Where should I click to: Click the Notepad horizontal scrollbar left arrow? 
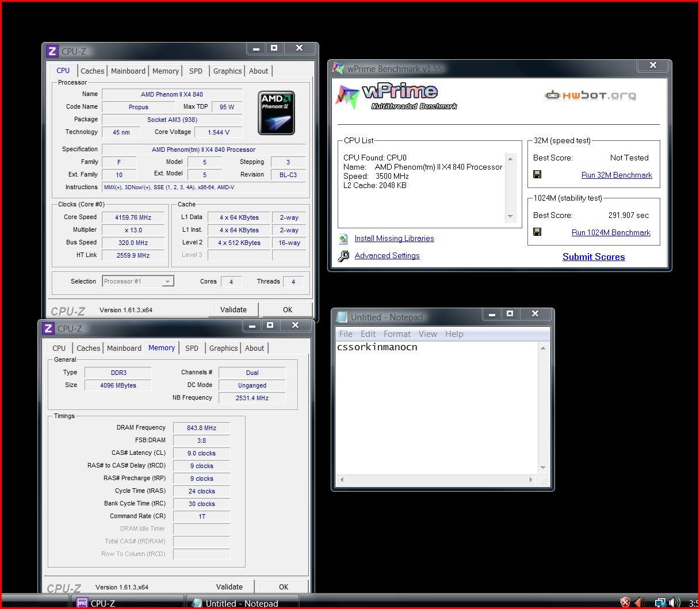pyautogui.click(x=342, y=480)
